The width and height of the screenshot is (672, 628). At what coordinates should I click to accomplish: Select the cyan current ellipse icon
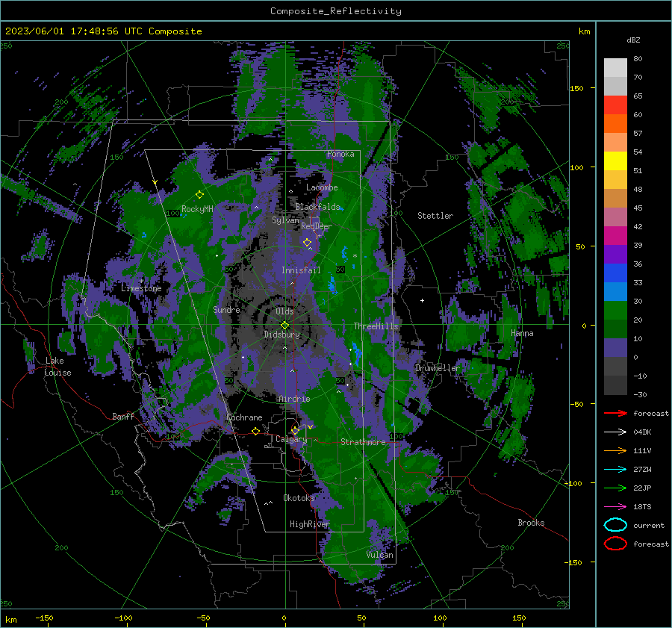[x=615, y=525]
